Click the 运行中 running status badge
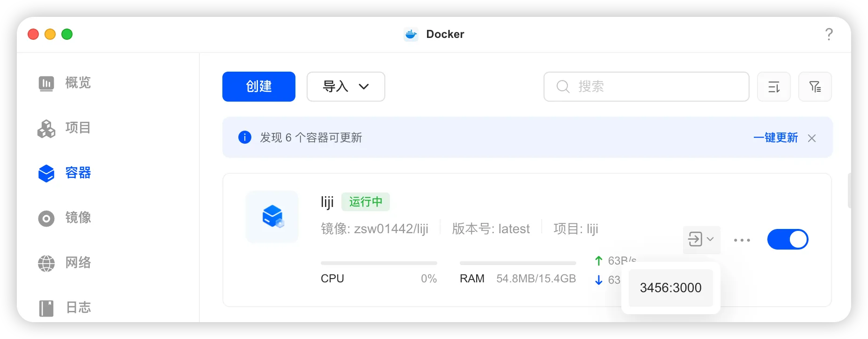Viewport: 868px width, 339px height. [366, 202]
